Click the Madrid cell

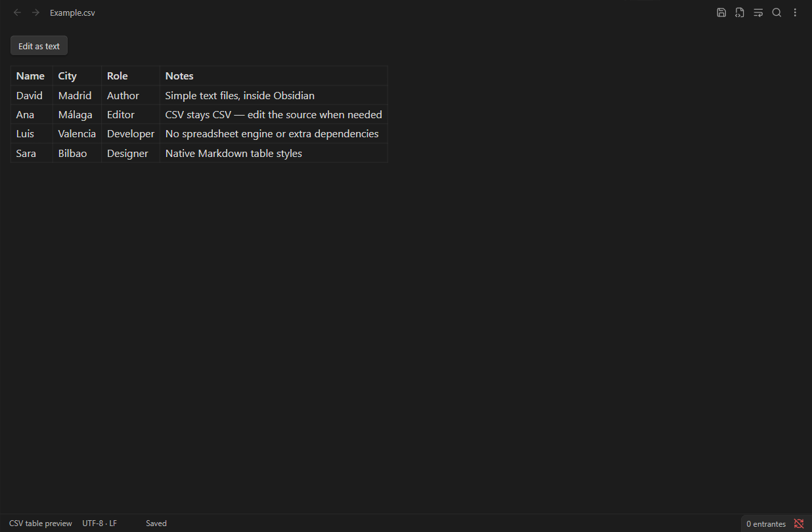[x=77, y=95]
